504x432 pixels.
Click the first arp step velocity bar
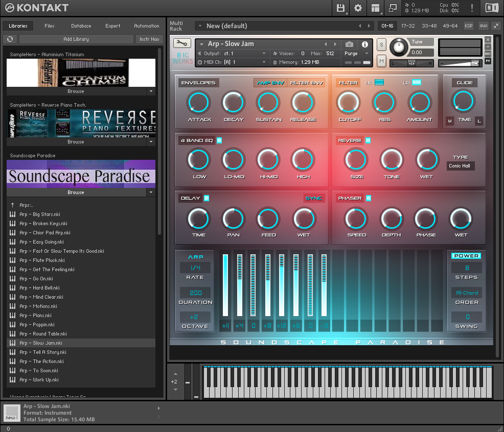tap(225, 285)
